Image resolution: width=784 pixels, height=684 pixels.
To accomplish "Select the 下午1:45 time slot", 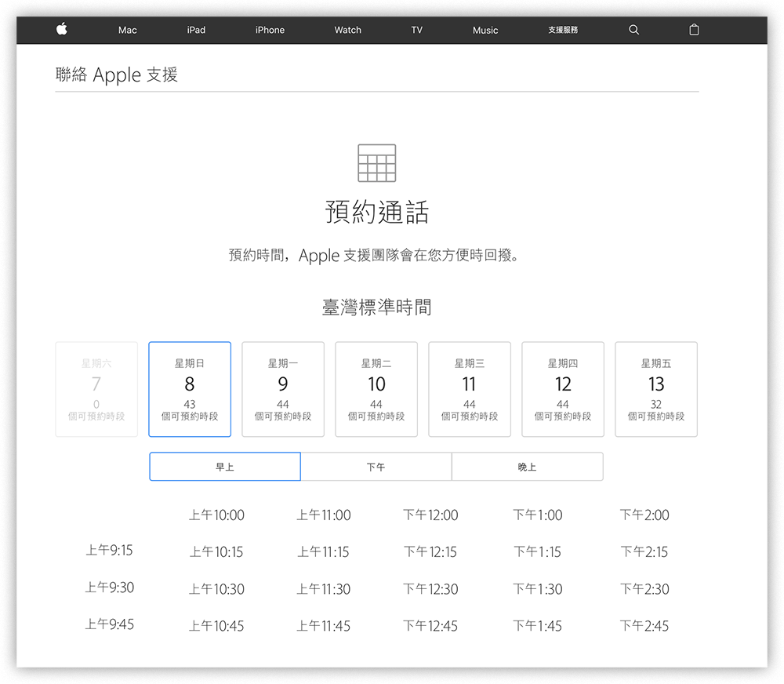I will 538,626.
